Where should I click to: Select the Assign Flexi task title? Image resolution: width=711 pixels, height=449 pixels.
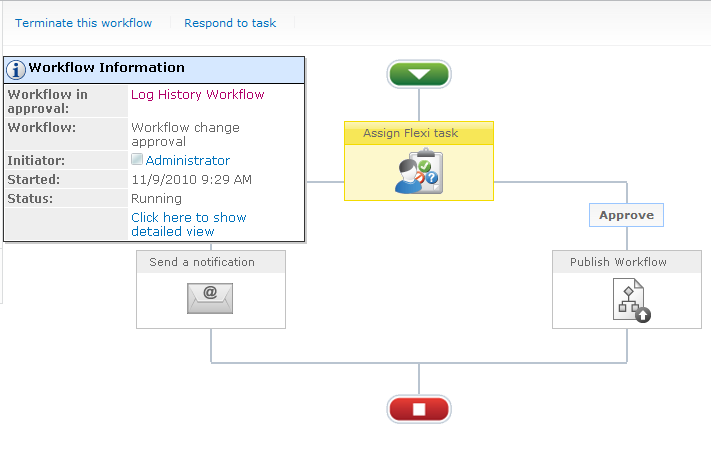coord(410,133)
